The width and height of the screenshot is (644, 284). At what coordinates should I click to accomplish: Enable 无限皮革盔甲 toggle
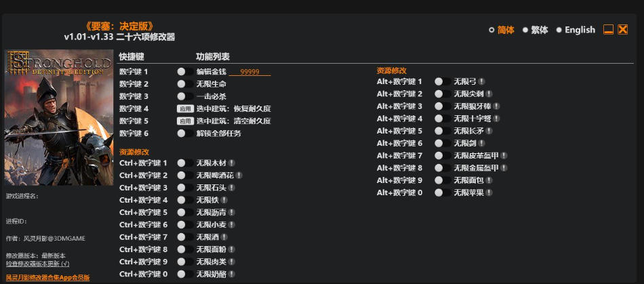click(x=443, y=155)
